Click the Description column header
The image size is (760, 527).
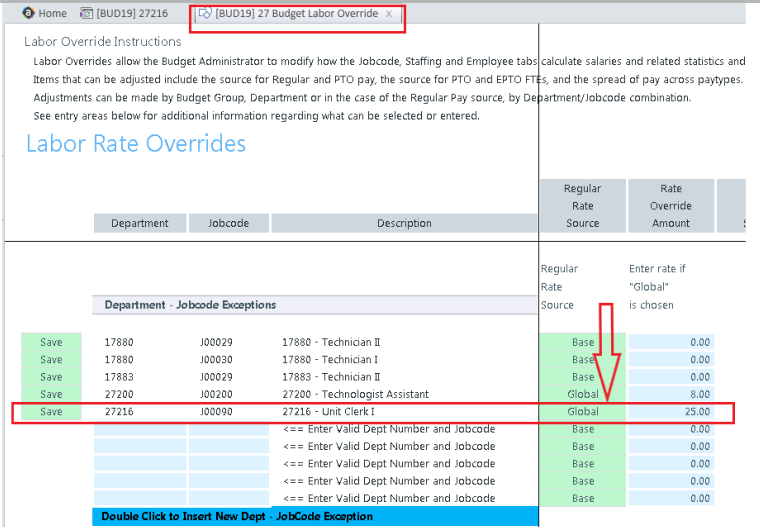[404, 223]
